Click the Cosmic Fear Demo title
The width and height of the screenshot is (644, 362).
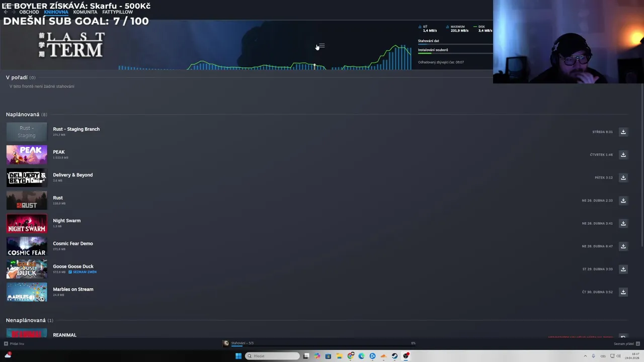(73, 243)
